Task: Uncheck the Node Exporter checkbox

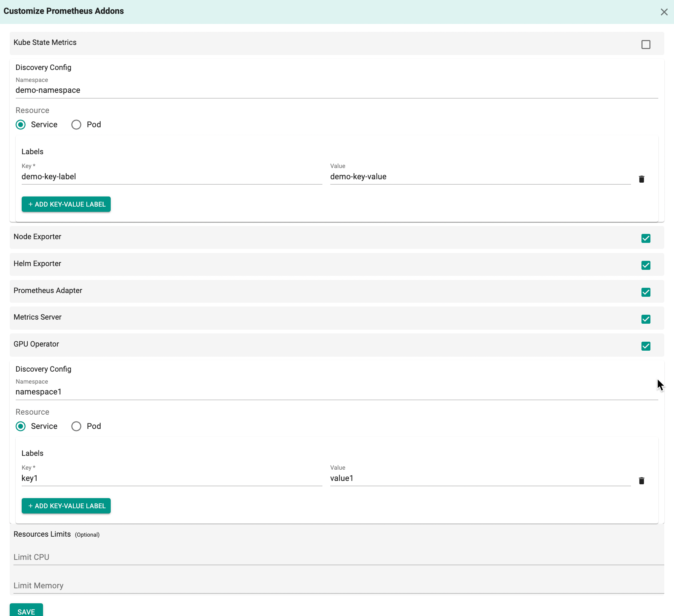Action: coord(646,238)
